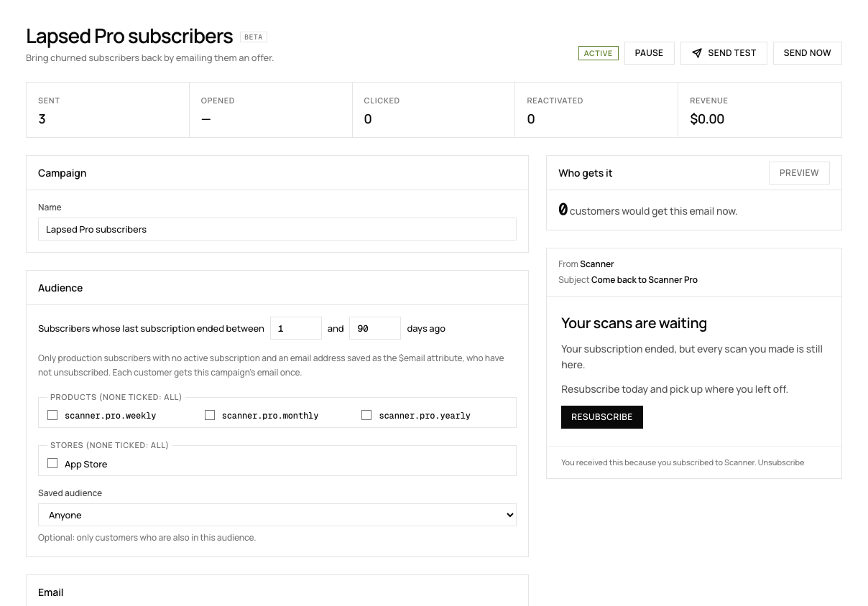Viewport: 868px width, 606px height.
Task: Click the OPENED stat card
Action: tap(271, 110)
